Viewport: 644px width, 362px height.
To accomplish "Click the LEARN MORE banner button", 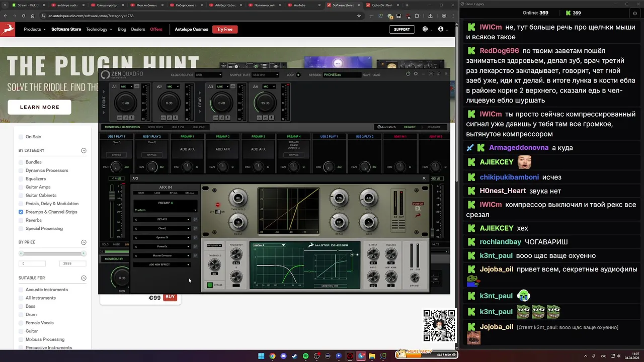I will point(39,107).
